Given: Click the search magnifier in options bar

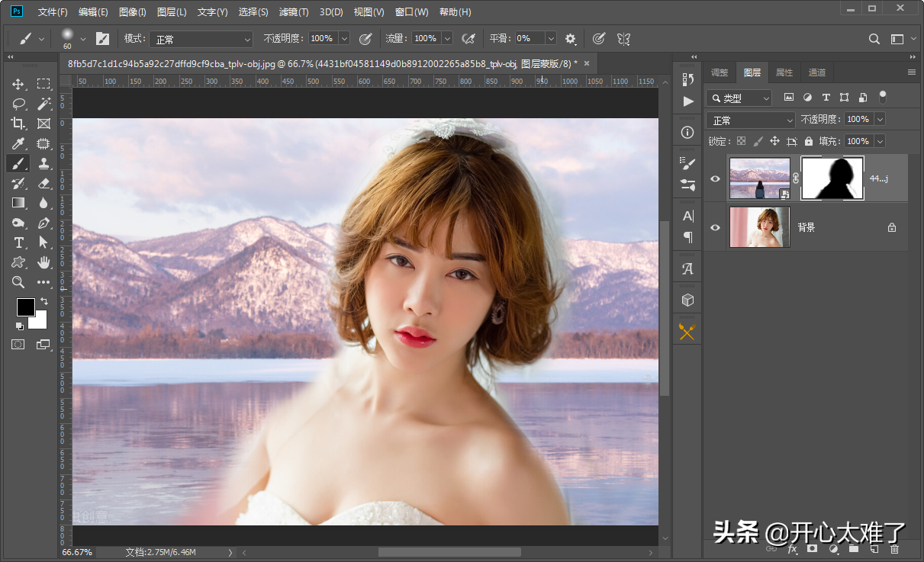Looking at the screenshot, I should 874,38.
